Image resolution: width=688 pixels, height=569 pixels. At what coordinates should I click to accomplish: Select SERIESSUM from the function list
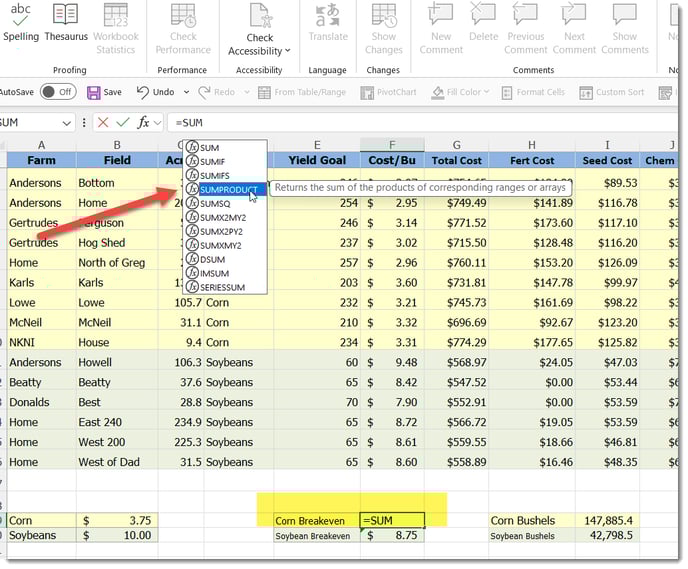(225, 287)
